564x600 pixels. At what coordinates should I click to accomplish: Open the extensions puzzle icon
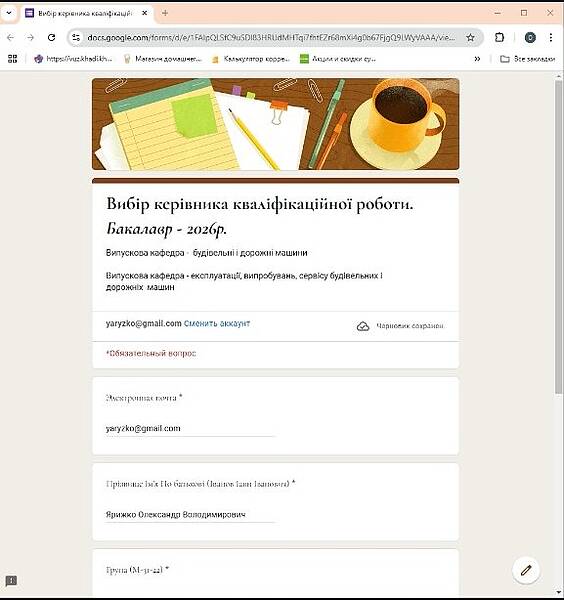click(499, 38)
